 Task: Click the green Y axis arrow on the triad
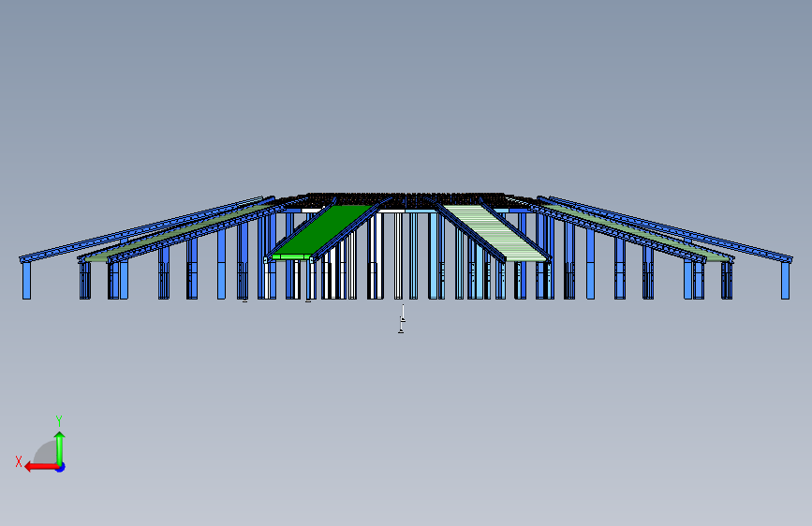pos(60,447)
